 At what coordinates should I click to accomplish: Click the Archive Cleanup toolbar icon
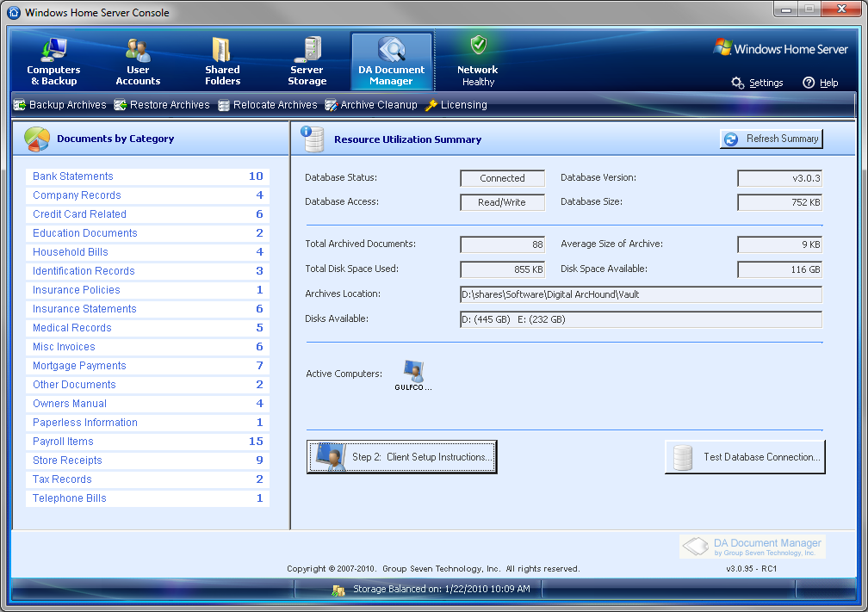pos(331,105)
